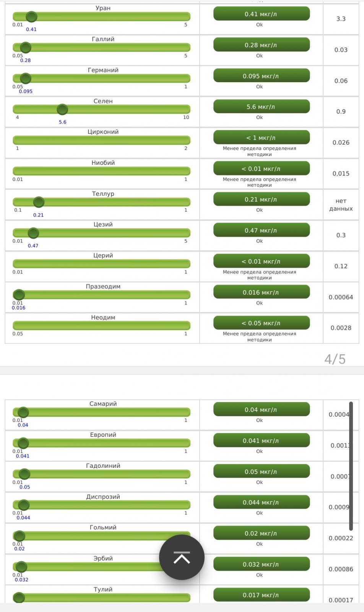The height and width of the screenshot is (612, 364).
Task: Click the 4/5 page indicator
Action: [335, 359]
